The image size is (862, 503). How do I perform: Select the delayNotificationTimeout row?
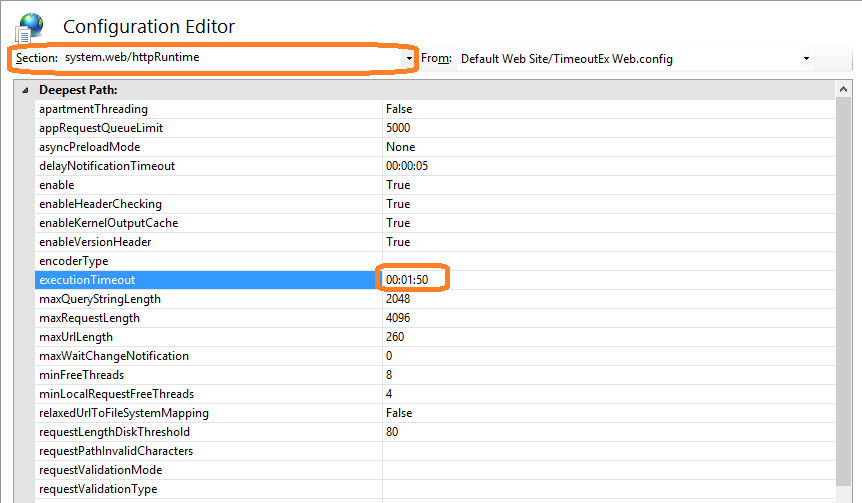(107, 166)
